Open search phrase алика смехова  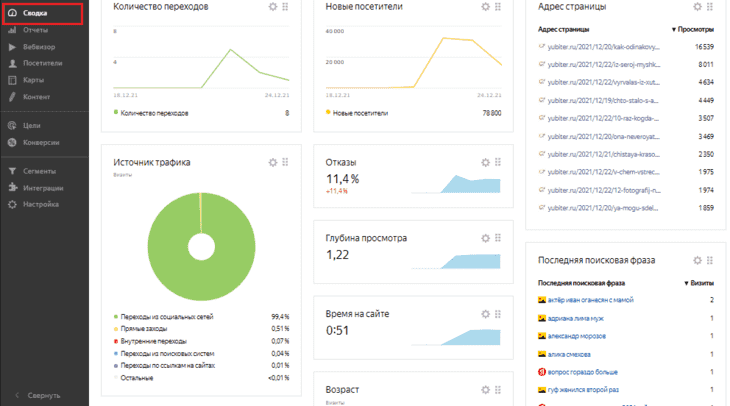tap(569, 354)
